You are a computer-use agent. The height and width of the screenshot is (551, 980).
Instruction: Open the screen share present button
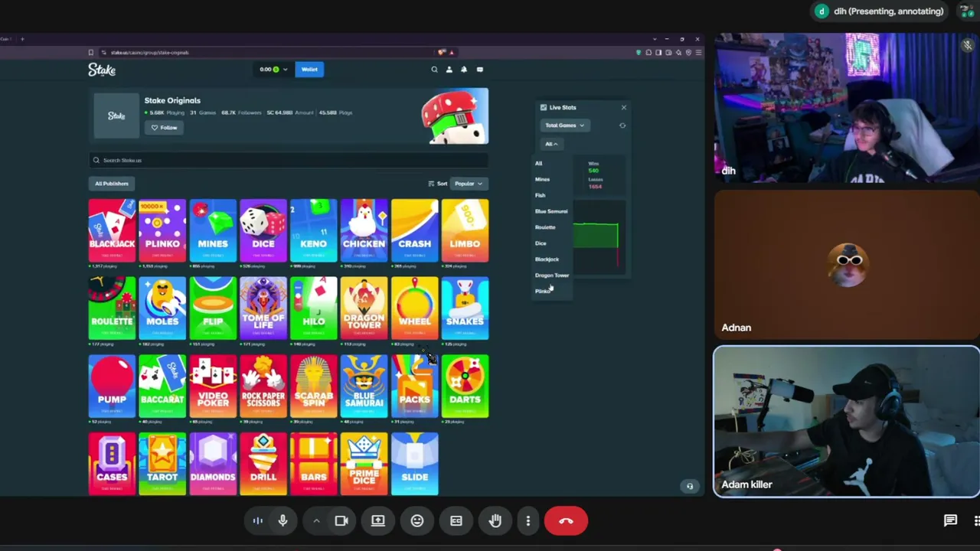tap(378, 521)
